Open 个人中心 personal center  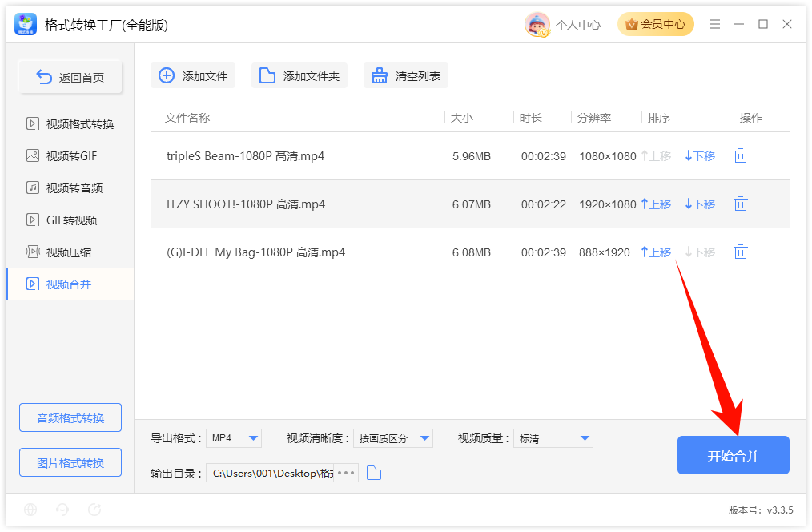[x=578, y=25]
